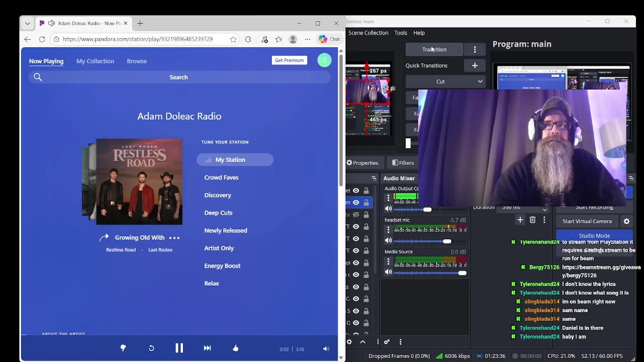Open the more options dots beside song title
Viewport: 644px width, 362px height.
(174, 238)
